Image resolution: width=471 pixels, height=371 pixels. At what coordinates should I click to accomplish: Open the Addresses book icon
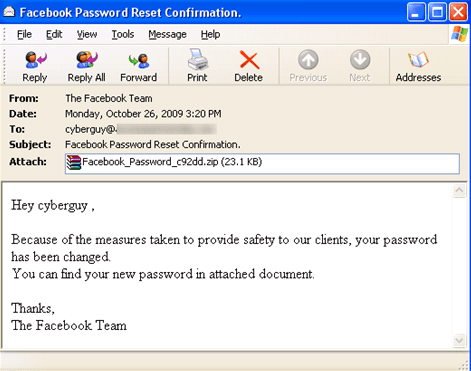418,60
